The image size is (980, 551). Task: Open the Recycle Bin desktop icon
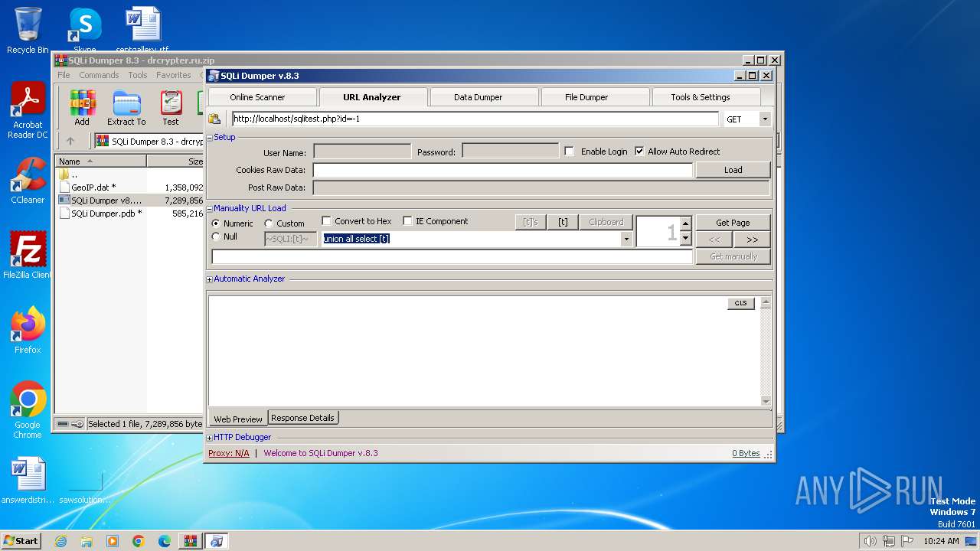point(28,31)
